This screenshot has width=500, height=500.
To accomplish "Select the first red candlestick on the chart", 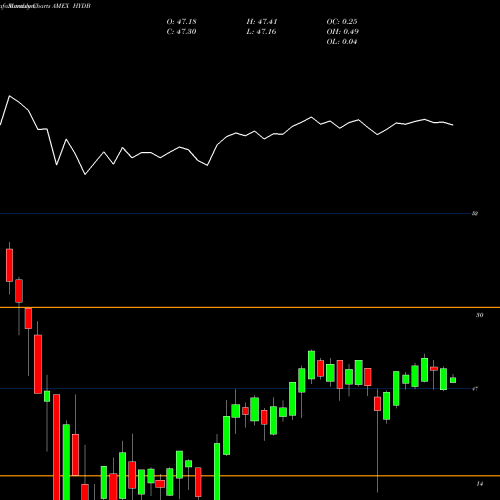I will (9, 265).
